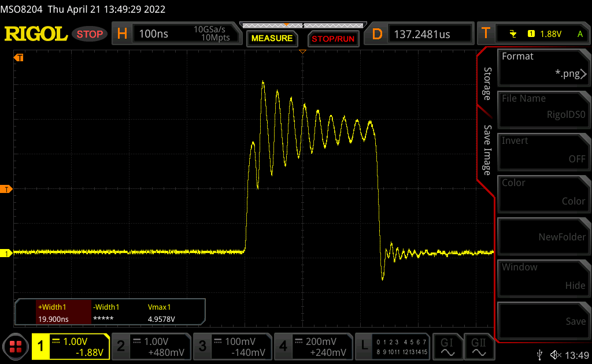592x364 pixels.
Task: Click the STOP status badge
Action: pos(90,34)
